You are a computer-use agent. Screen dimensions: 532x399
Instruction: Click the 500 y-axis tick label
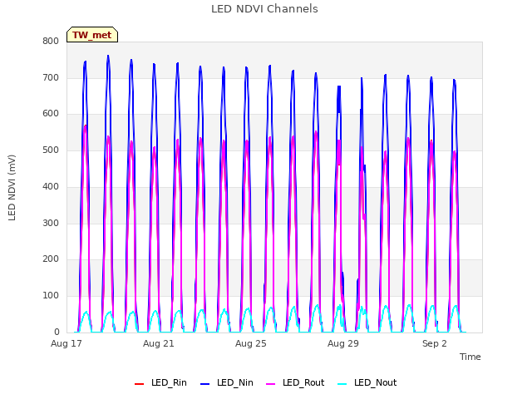pyautogui.click(x=51, y=150)
